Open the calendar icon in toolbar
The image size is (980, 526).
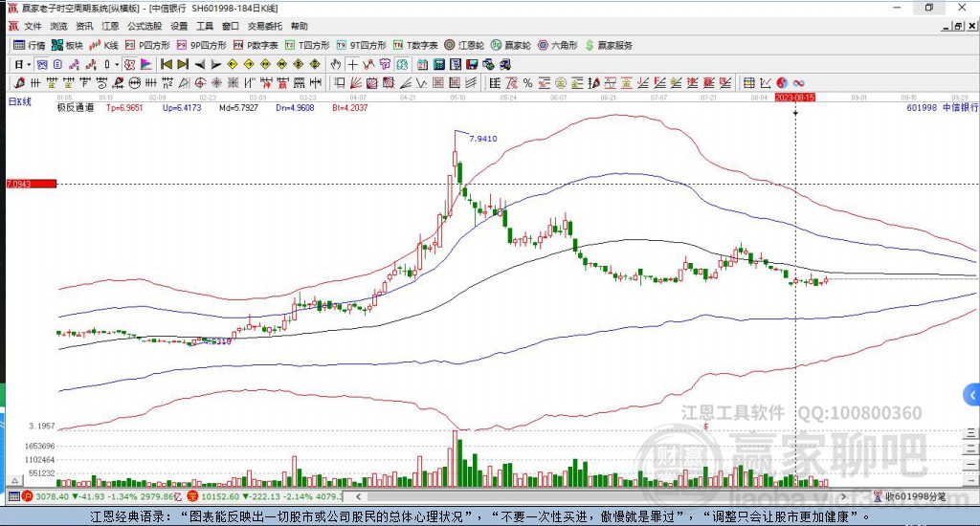coord(422,64)
